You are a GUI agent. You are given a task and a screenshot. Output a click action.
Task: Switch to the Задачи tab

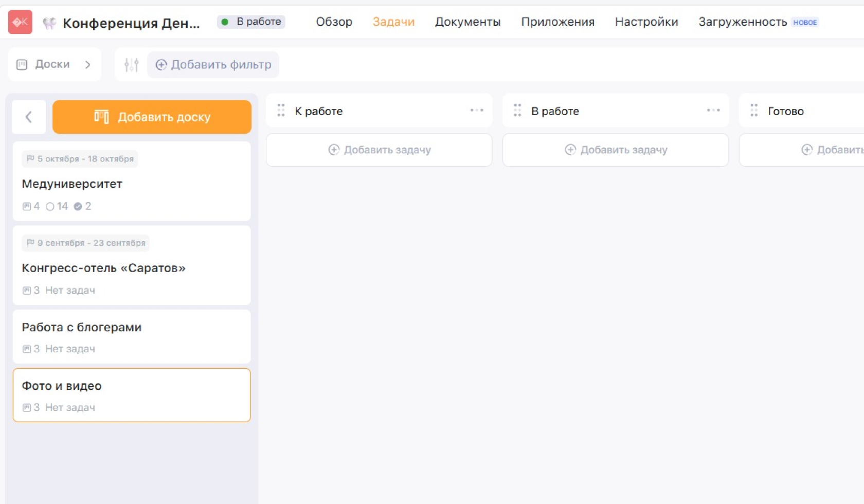[x=393, y=22]
